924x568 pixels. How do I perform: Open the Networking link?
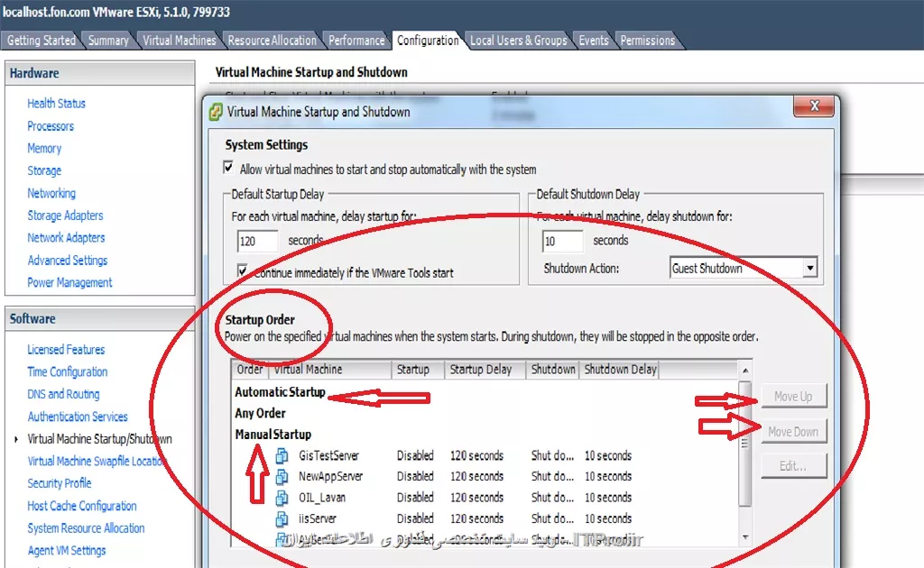click(51, 193)
